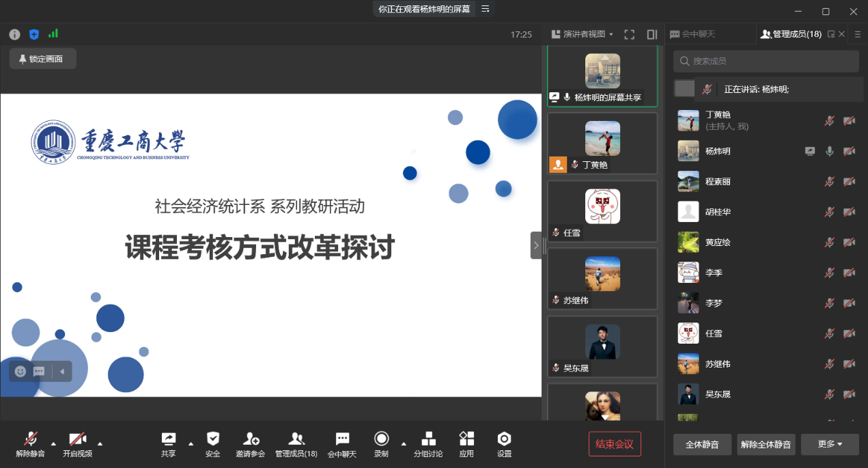The height and width of the screenshot is (468, 868).
Task: Open the 安全 security shield icon
Action: (x=213, y=439)
